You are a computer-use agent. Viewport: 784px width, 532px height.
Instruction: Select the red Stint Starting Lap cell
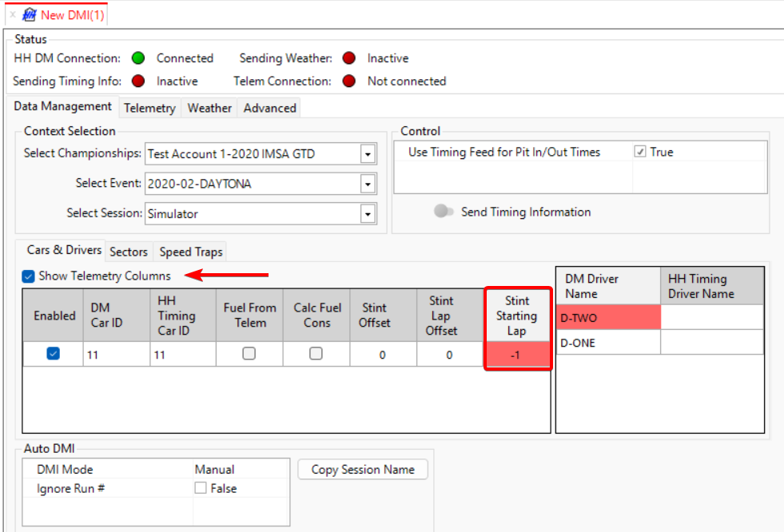[x=517, y=355]
